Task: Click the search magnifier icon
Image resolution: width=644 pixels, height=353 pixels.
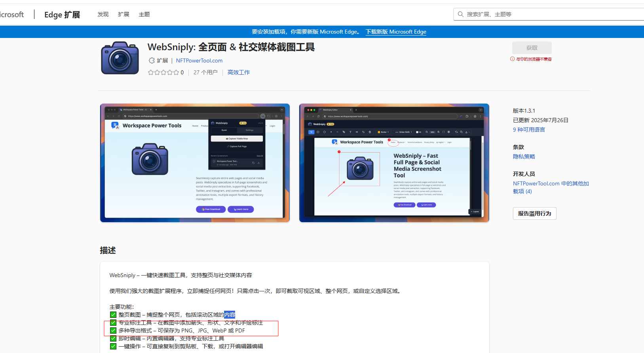Action: coord(460,14)
